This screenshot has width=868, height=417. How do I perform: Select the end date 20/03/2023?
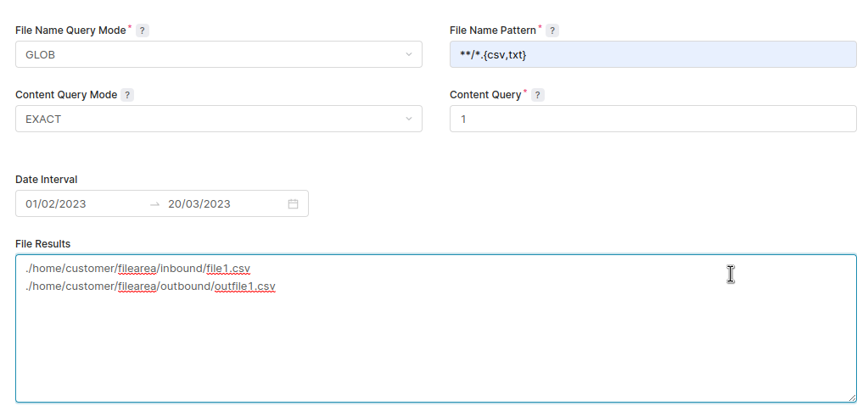199,203
